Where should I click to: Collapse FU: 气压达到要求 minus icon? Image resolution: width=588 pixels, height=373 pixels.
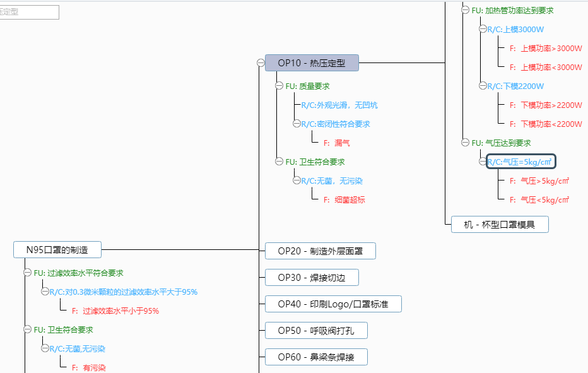point(466,143)
